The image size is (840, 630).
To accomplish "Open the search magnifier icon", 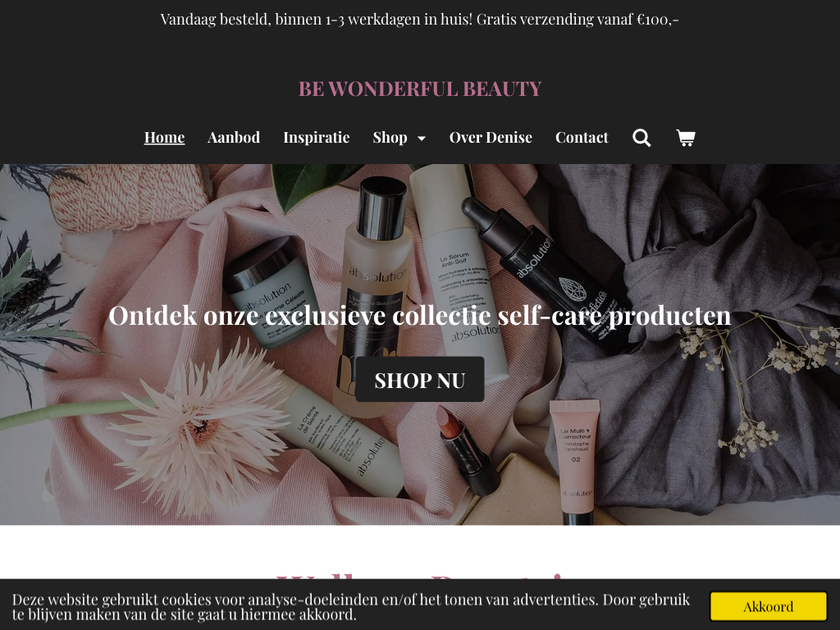I will [x=641, y=138].
